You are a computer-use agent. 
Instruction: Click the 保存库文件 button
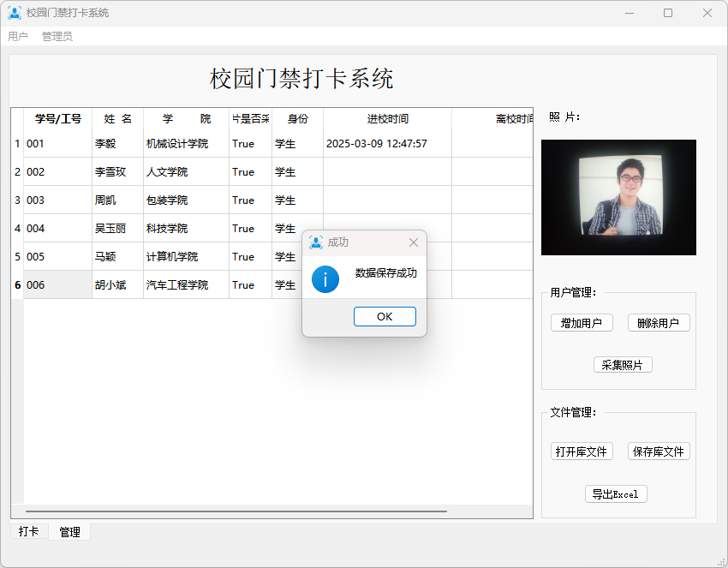(x=659, y=451)
